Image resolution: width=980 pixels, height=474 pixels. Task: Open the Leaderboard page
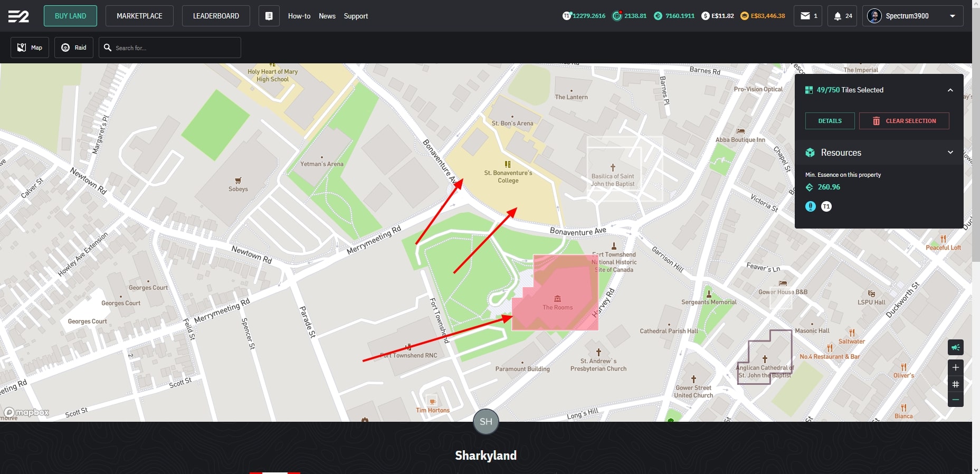coord(216,16)
